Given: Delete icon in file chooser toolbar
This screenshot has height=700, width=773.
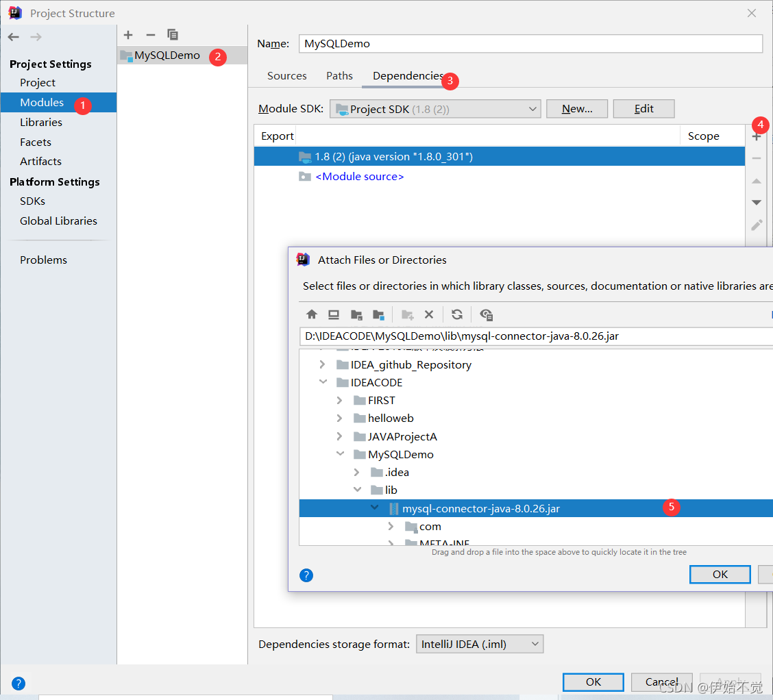Looking at the screenshot, I should point(429,314).
